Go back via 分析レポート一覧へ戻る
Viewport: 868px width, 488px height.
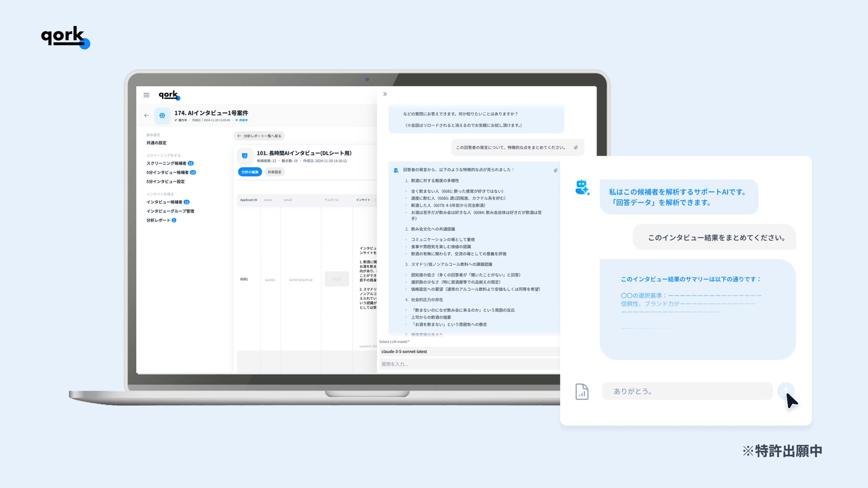click(x=259, y=136)
